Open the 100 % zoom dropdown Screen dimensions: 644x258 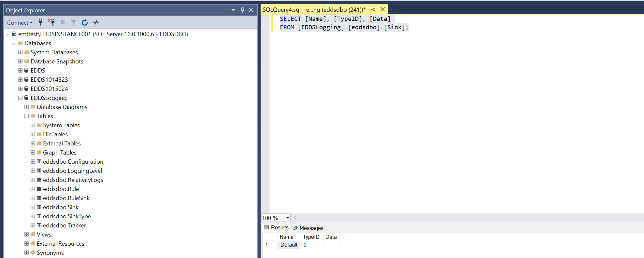pyautogui.click(x=288, y=218)
